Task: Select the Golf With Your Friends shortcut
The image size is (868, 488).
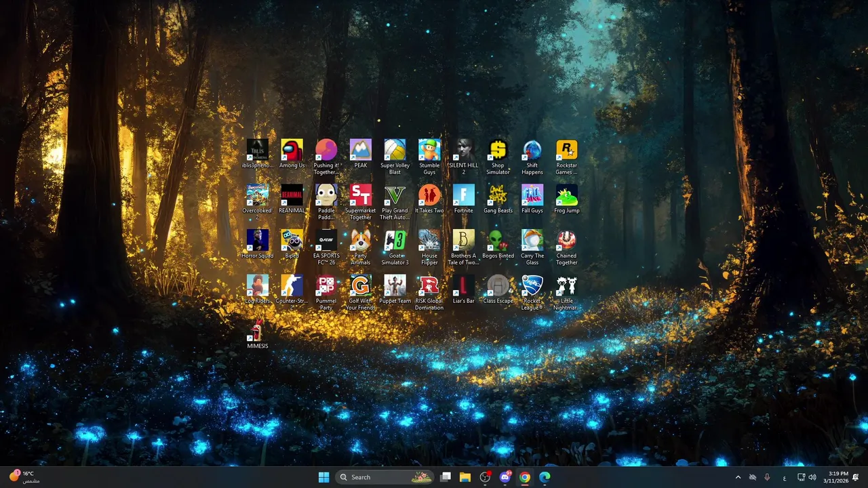Action: (361, 292)
